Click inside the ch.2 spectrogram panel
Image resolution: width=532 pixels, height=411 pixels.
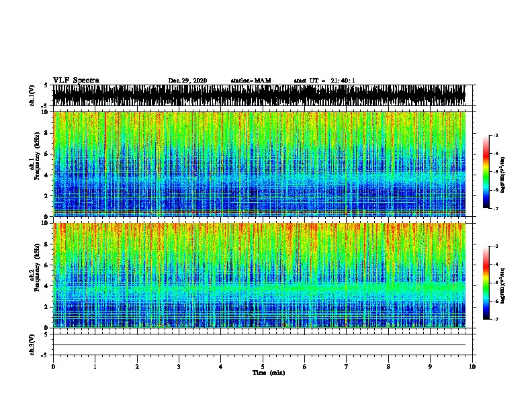tap(259, 275)
